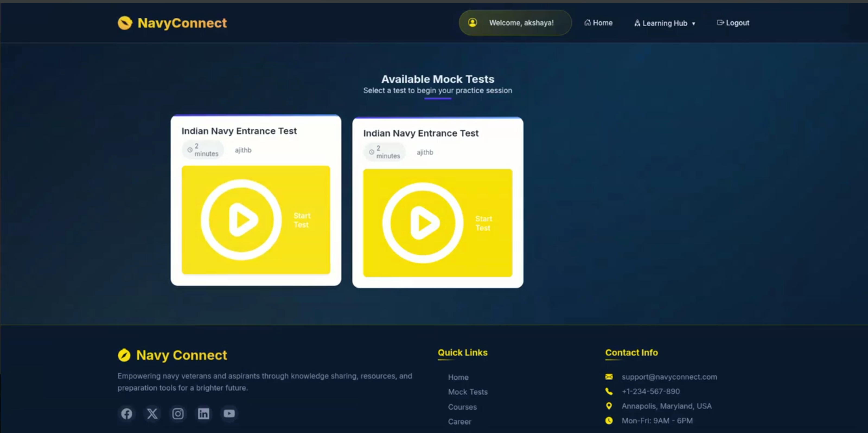Click the '2 minutes' badge in second card
The image size is (868, 433).
[x=384, y=152]
